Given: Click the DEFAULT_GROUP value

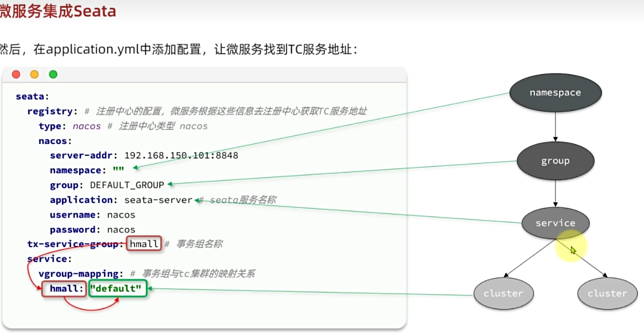Looking at the screenshot, I should coord(127,185).
